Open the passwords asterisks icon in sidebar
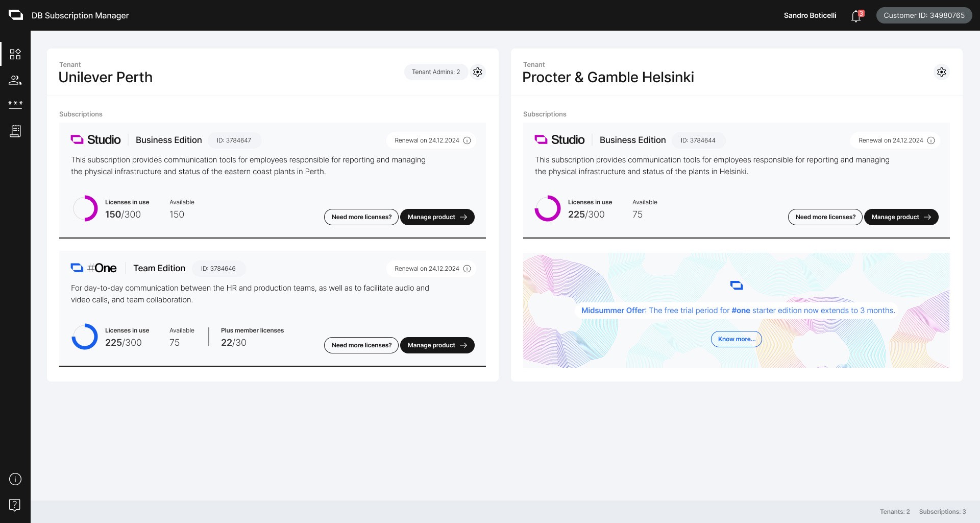 coord(15,104)
